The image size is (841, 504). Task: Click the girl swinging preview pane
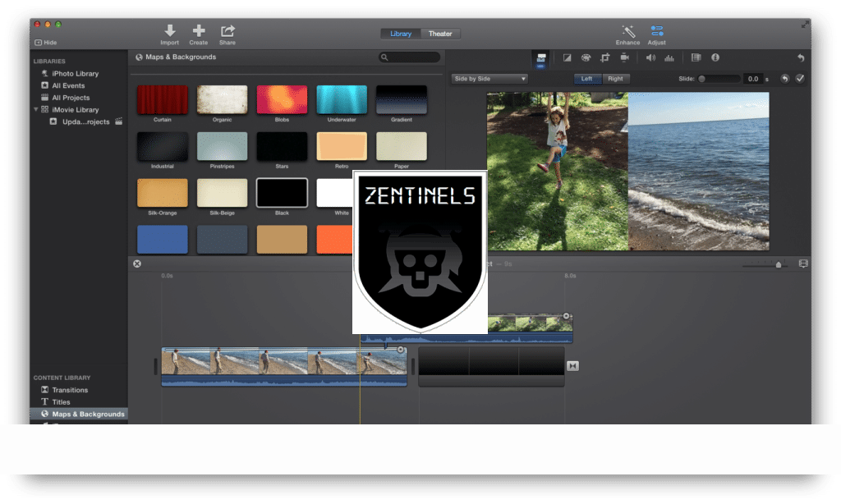coord(558,171)
